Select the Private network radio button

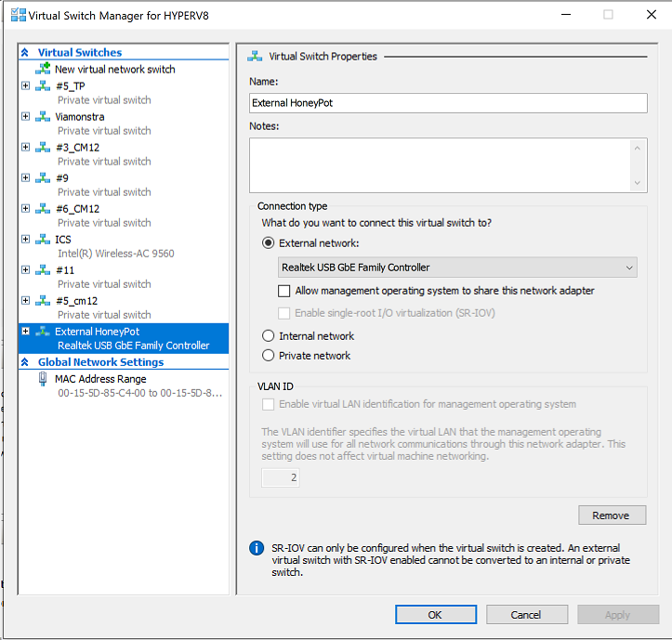[x=269, y=355]
